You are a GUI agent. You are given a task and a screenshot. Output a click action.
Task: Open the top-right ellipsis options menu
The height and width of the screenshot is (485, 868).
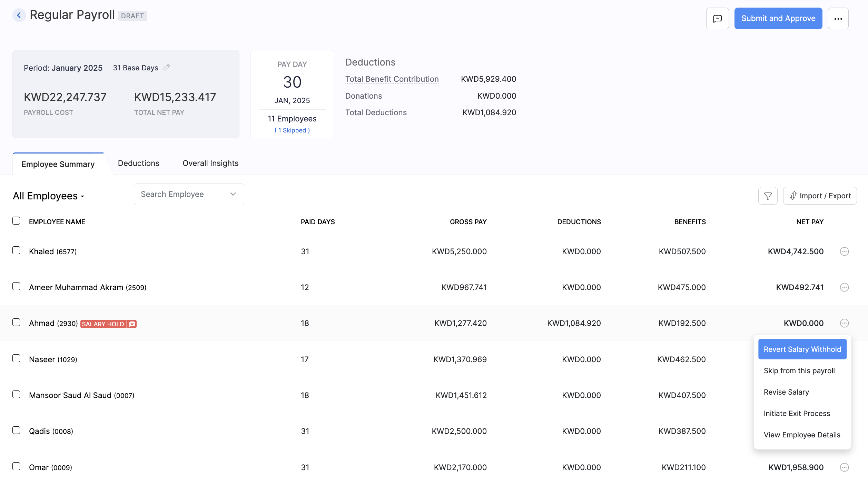(x=838, y=18)
